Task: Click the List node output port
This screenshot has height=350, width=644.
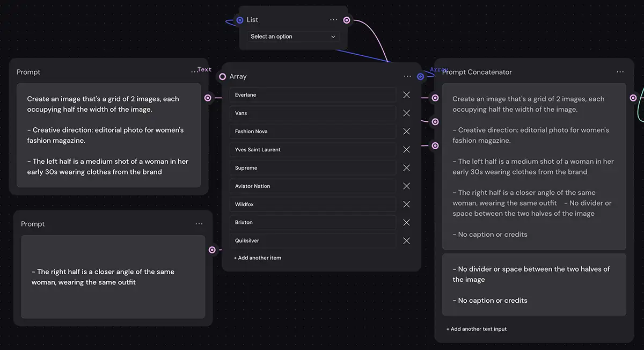Action: [347, 20]
